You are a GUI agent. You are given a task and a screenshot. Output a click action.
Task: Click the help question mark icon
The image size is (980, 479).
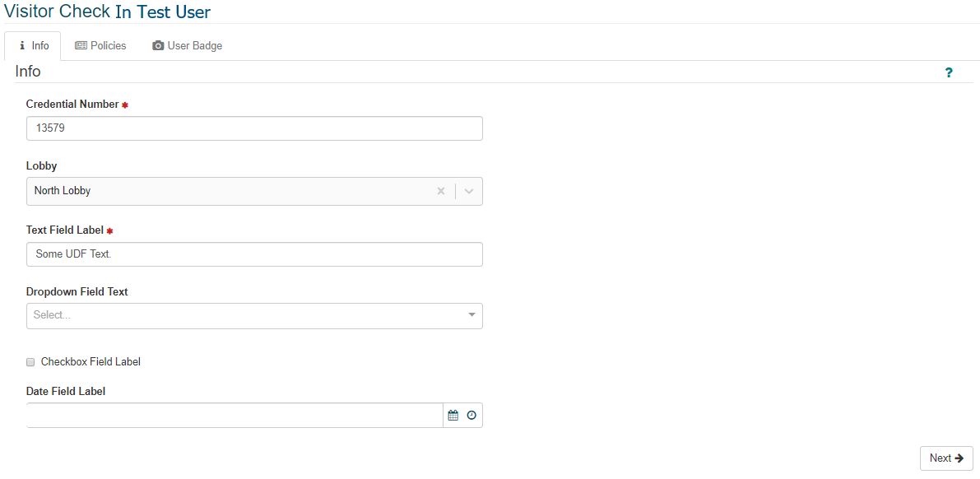(948, 73)
